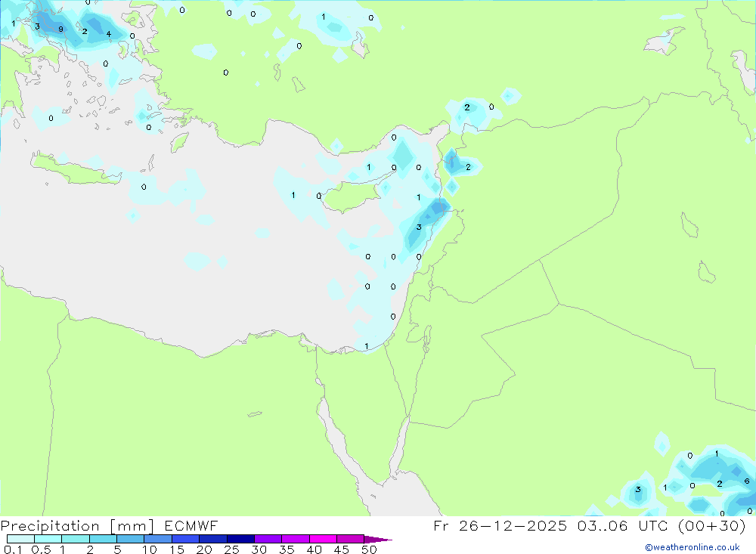Click the precipitation value '6' on the map
Screen dimensions: 756x554
[747, 481]
